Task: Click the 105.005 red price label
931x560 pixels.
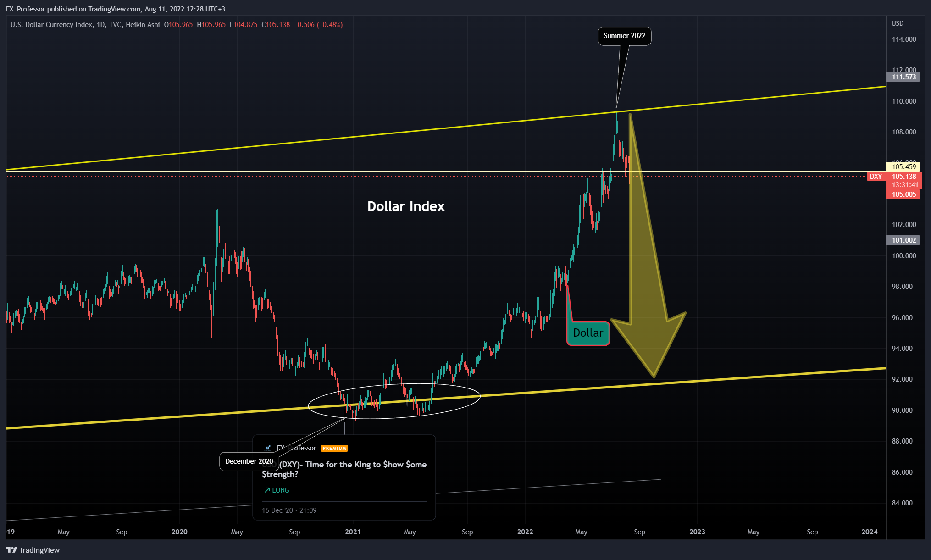Action: (x=903, y=194)
